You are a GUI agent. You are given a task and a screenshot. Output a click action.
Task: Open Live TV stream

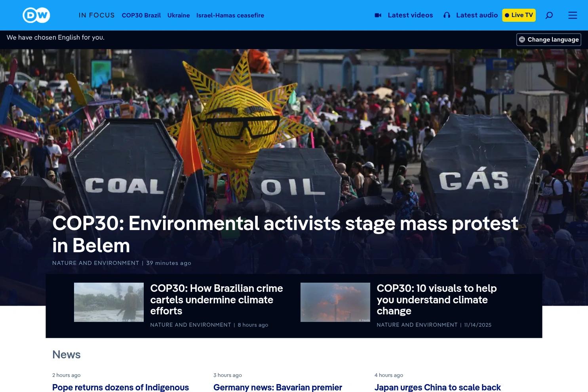(519, 15)
